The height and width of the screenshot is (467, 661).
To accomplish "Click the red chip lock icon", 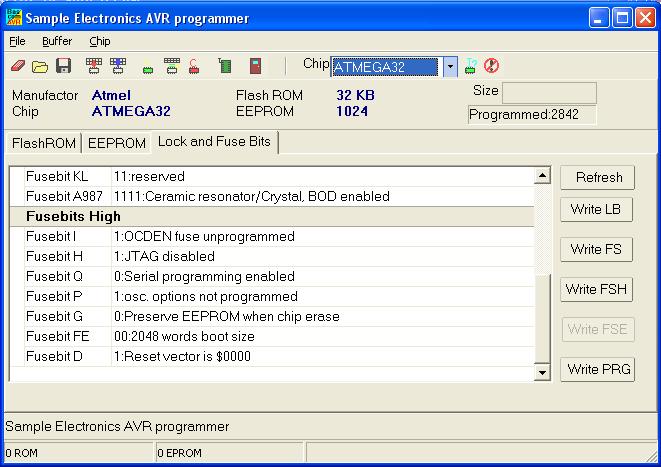I will click(x=194, y=68).
